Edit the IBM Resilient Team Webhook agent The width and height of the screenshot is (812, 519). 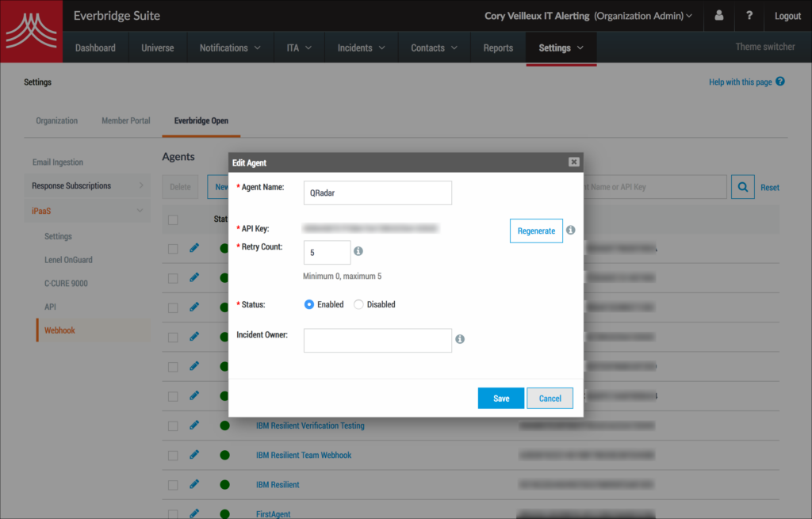[194, 454]
